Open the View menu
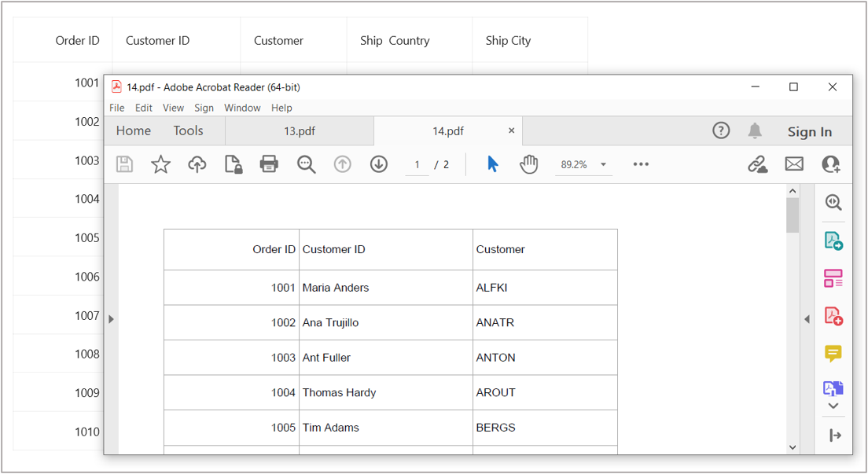The image size is (868, 474). tap(173, 108)
